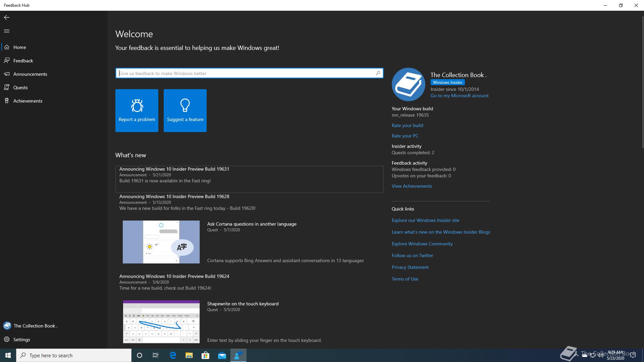Toggle the hamburger navigation menu
The width and height of the screenshot is (644, 362).
(7, 31)
